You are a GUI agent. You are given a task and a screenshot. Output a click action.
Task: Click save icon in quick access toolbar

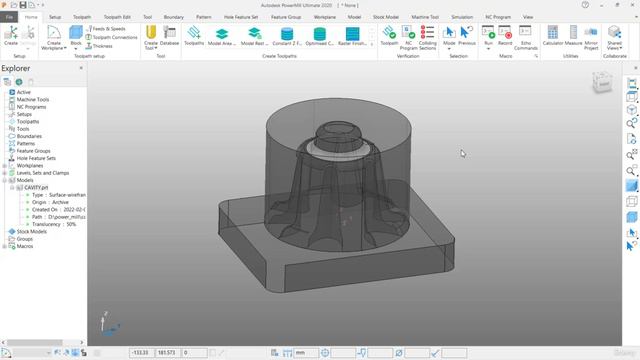point(23,5)
